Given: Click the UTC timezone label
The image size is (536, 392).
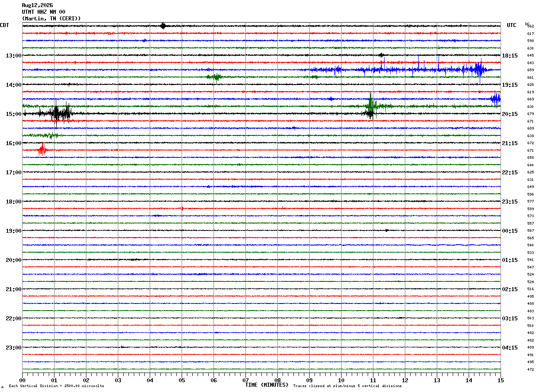Looking at the screenshot, I should click(512, 25).
